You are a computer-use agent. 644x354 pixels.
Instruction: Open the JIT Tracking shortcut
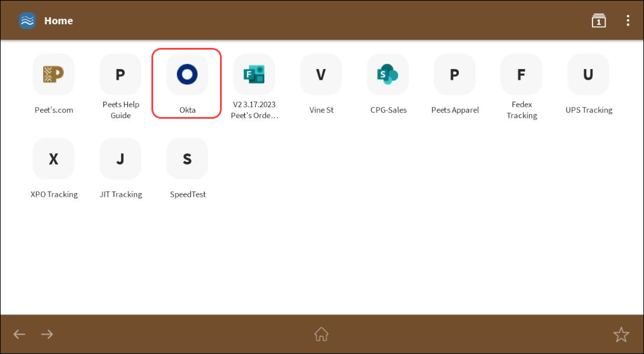coord(120,158)
